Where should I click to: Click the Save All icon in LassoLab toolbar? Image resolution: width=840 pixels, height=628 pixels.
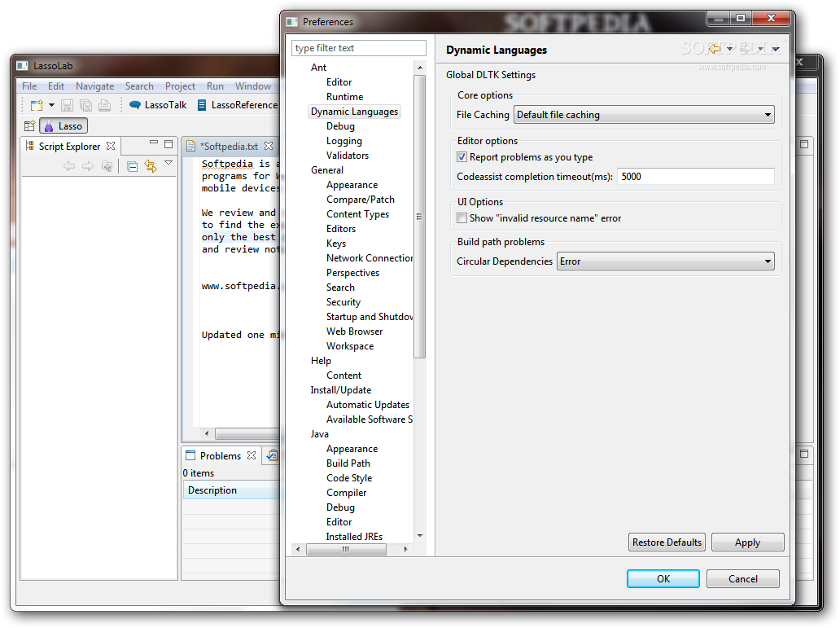pyautogui.click(x=85, y=105)
